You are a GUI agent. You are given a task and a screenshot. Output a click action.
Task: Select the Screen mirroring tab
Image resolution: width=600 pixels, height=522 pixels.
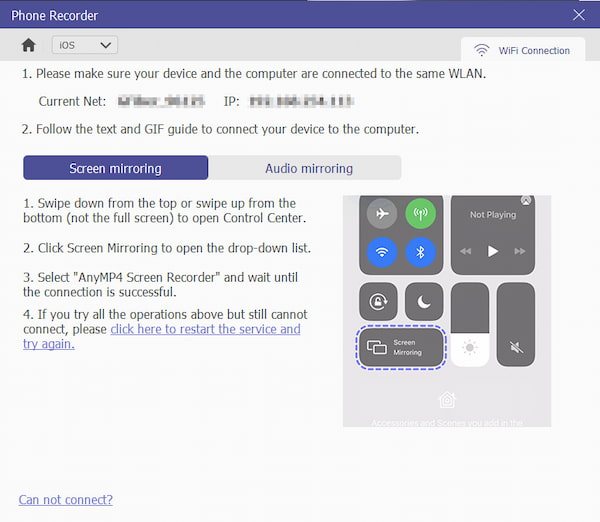point(116,168)
